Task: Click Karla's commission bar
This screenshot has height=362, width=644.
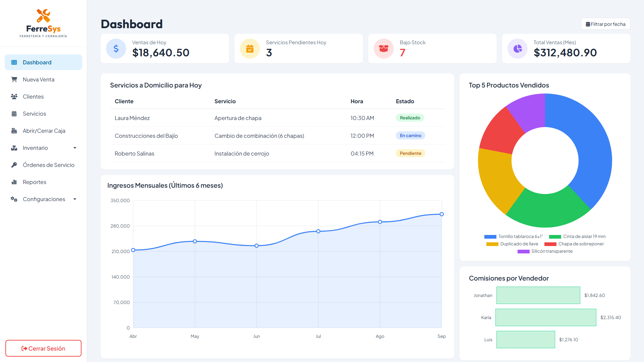Action: click(546, 317)
